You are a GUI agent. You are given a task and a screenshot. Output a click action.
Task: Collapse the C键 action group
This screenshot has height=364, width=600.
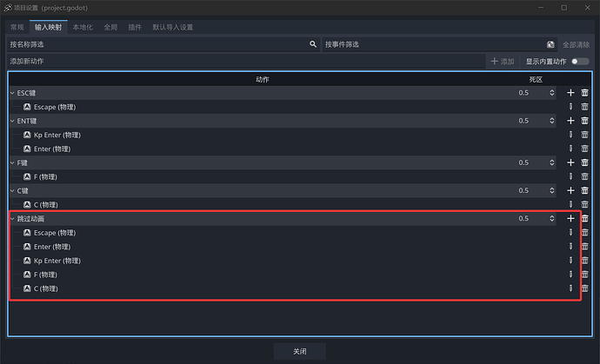coord(12,190)
